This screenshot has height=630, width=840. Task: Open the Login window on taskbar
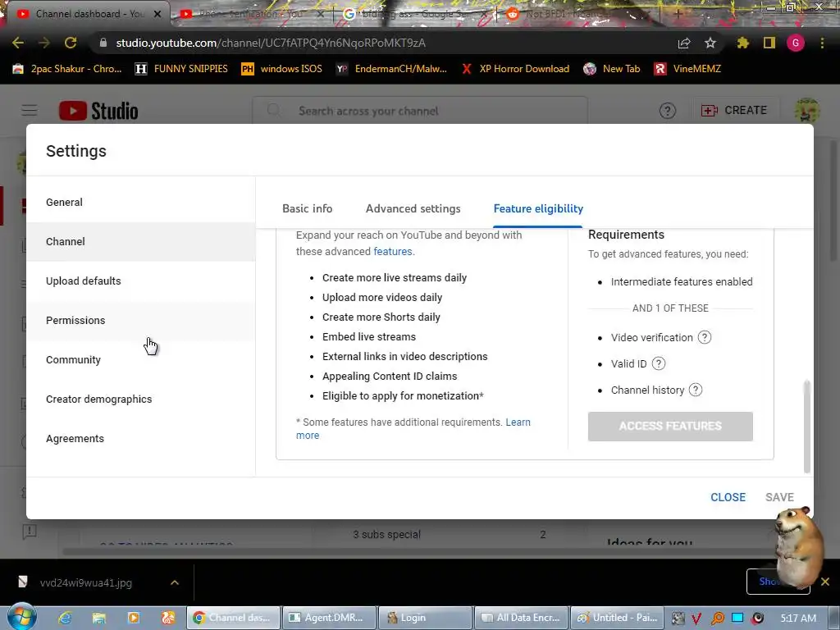click(426, 618)
